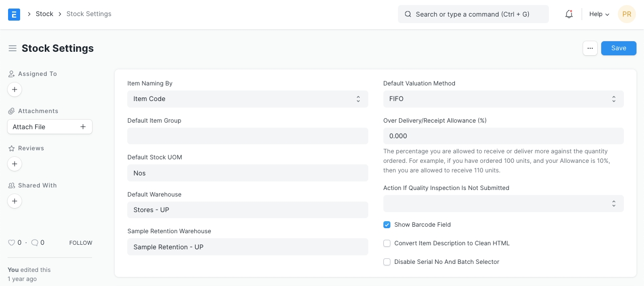
Task: Uncheck Show Barcode Field checkbox
Action: (387, 225)
